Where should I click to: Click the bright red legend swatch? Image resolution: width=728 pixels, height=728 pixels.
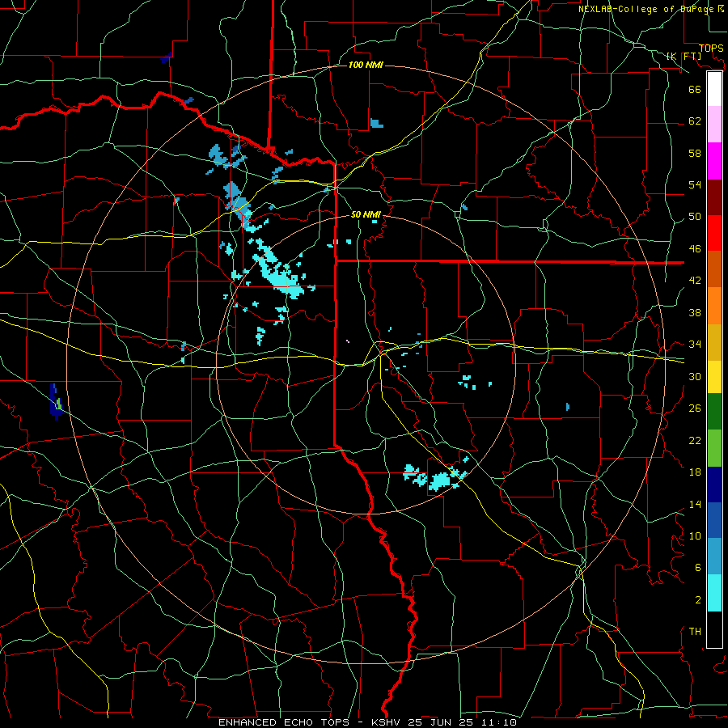click(x=714, y=233)
